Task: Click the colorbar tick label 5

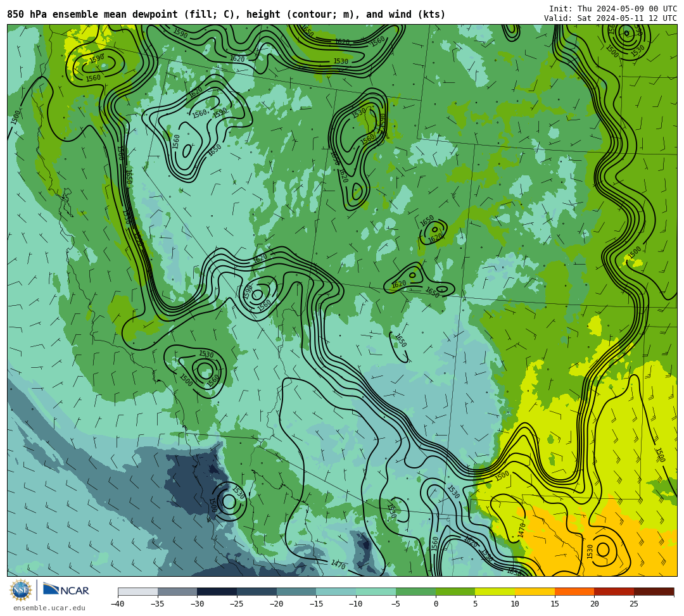Action: [x=475, y=604]
